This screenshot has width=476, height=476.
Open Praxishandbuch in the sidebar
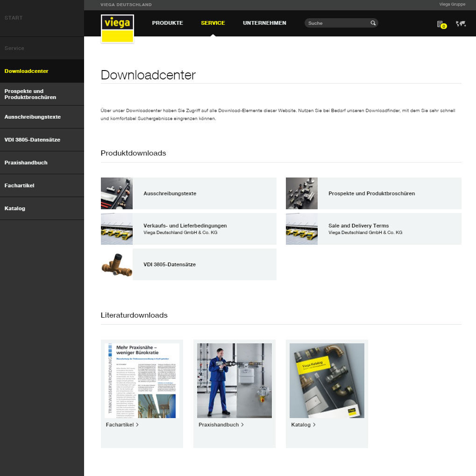[x=42, y=163]
